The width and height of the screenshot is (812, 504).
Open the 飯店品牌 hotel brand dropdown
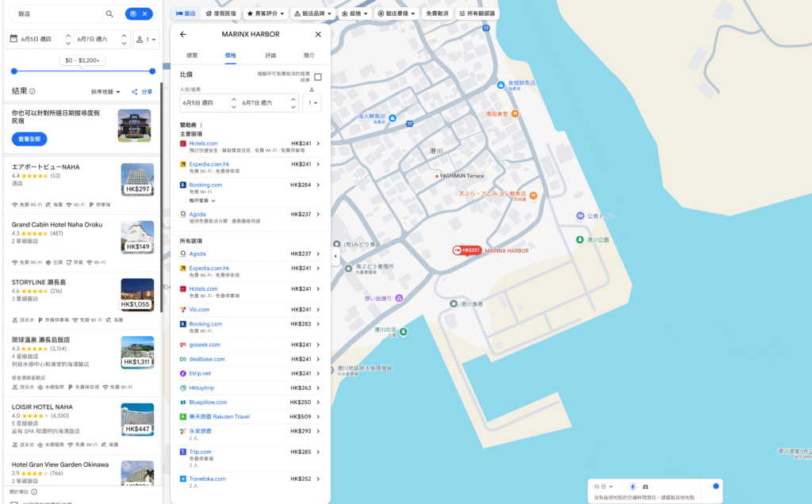coord(312,13)
